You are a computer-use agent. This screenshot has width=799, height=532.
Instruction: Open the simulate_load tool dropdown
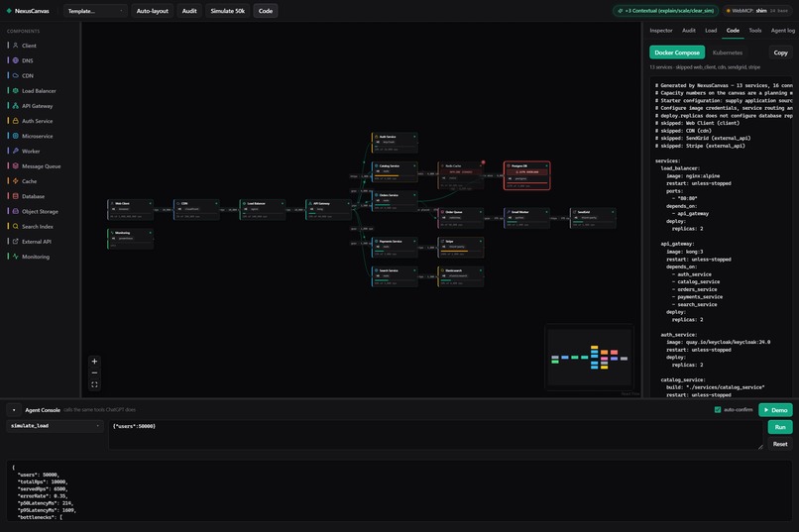click(x=55, y=426)
